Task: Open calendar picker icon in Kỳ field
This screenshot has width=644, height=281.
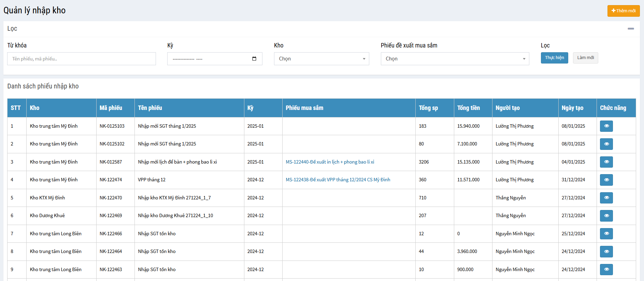Action: pyautogui.click(x=254, y=59)
